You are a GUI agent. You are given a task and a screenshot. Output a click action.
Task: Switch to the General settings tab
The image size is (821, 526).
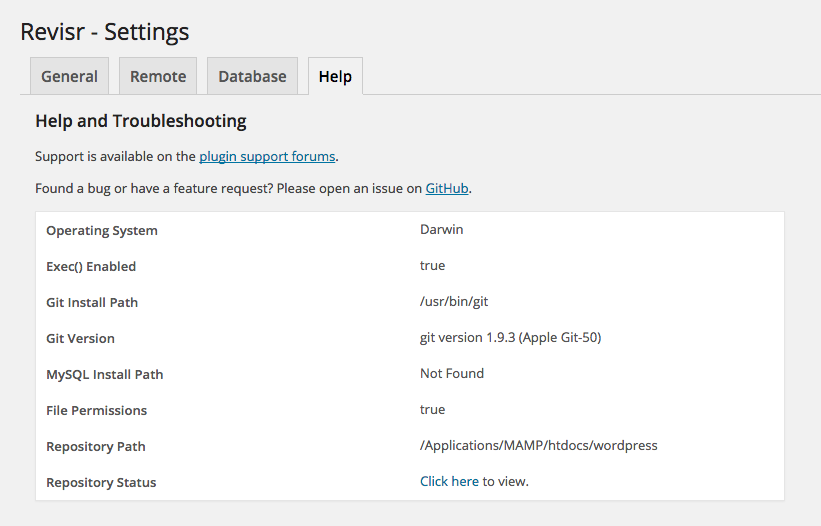point(69,76)
